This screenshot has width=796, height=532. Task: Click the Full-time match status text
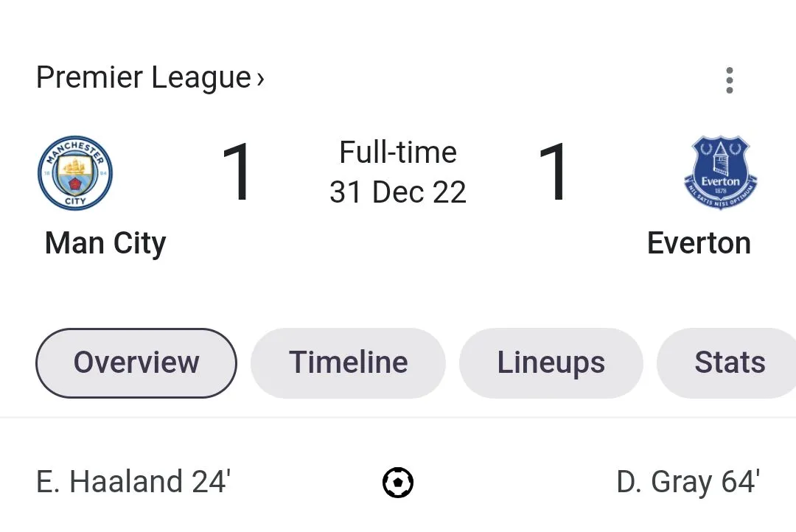pos(398,153)
